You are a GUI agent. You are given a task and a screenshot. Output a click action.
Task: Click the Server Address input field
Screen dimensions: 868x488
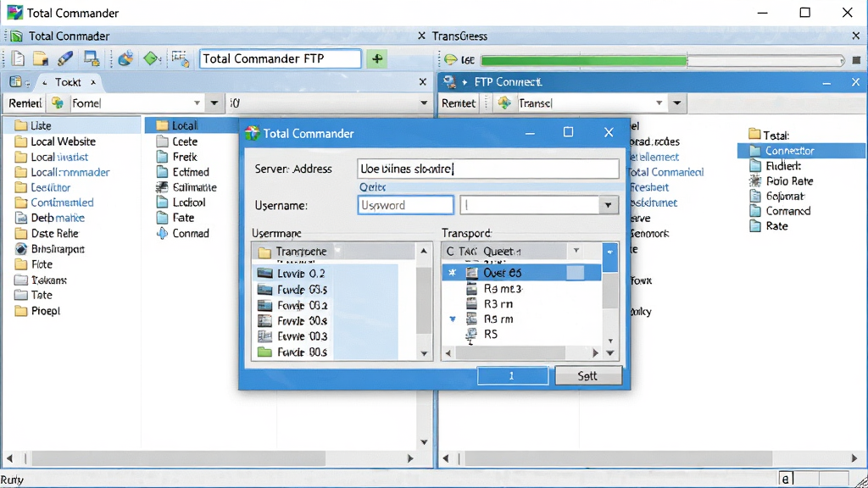487,169
